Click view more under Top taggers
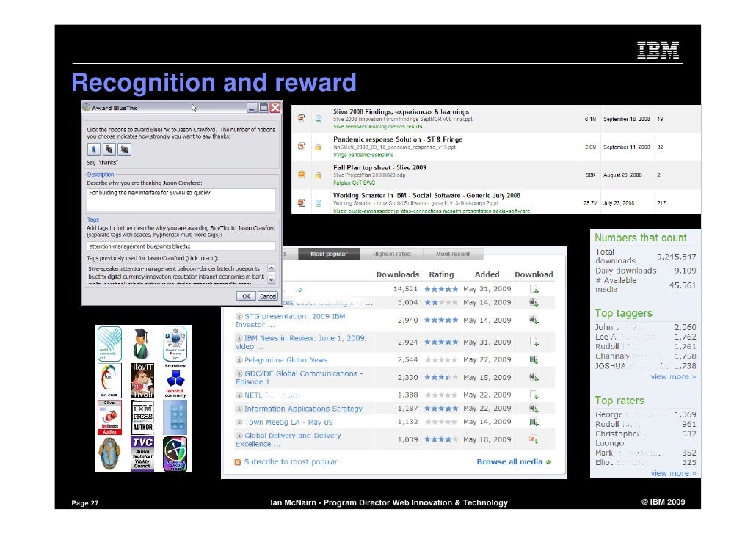Screen dimensions: 756x534 click(x=673, y=377)
